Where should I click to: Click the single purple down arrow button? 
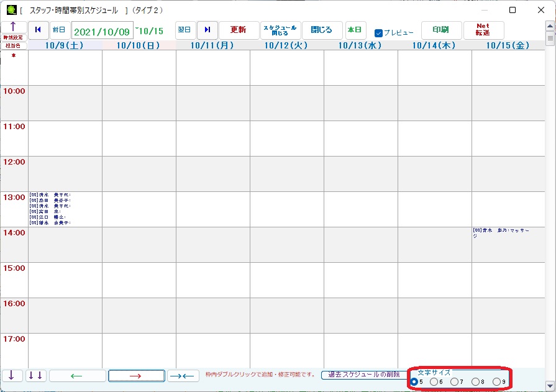[12, 375]
